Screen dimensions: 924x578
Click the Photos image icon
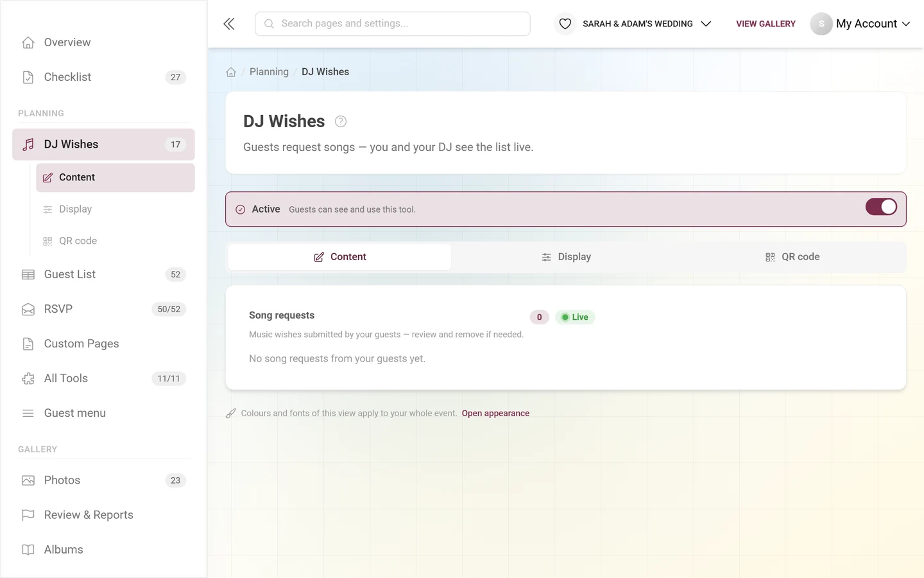point(28,480)
